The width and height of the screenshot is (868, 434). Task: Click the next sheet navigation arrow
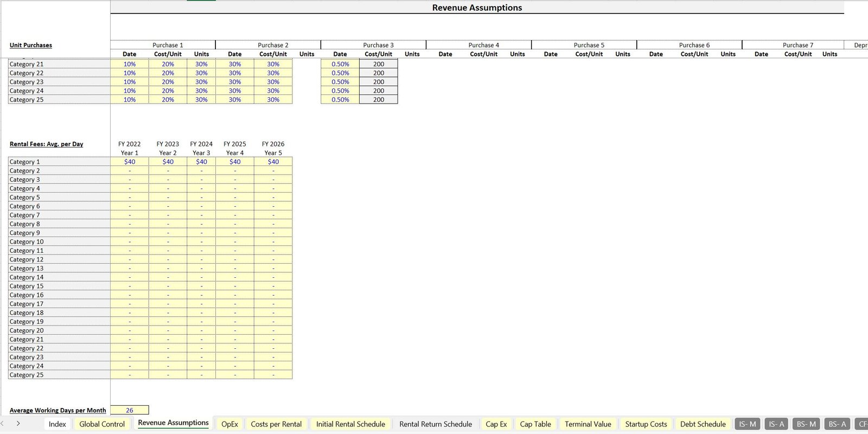point(18,424)
